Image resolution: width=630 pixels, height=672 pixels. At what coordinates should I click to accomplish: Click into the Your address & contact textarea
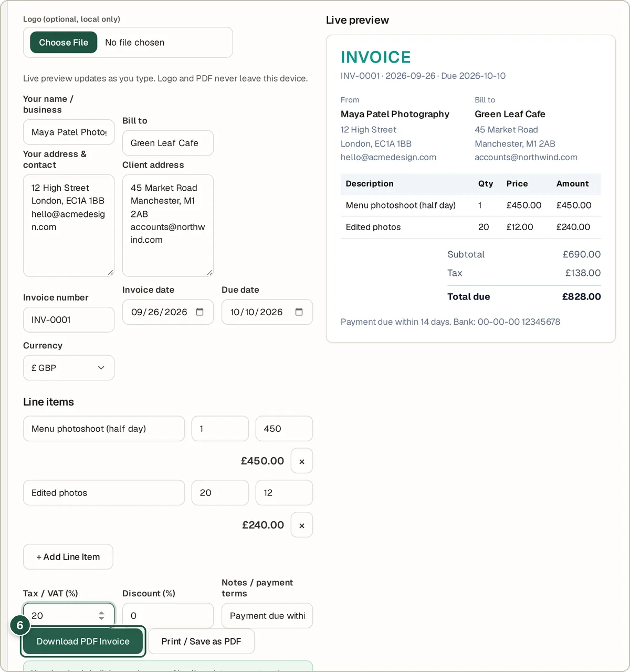pos(69,225)
